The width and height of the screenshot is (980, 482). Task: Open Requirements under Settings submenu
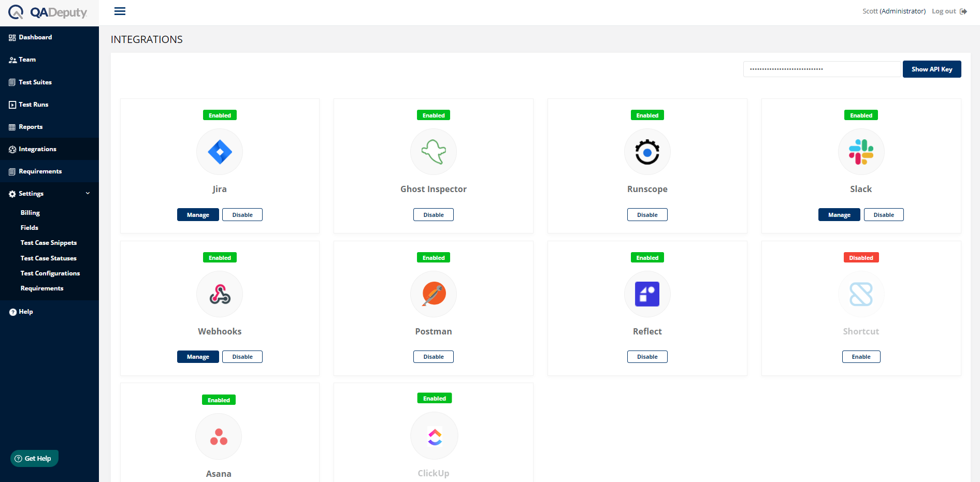coord(42,288)
